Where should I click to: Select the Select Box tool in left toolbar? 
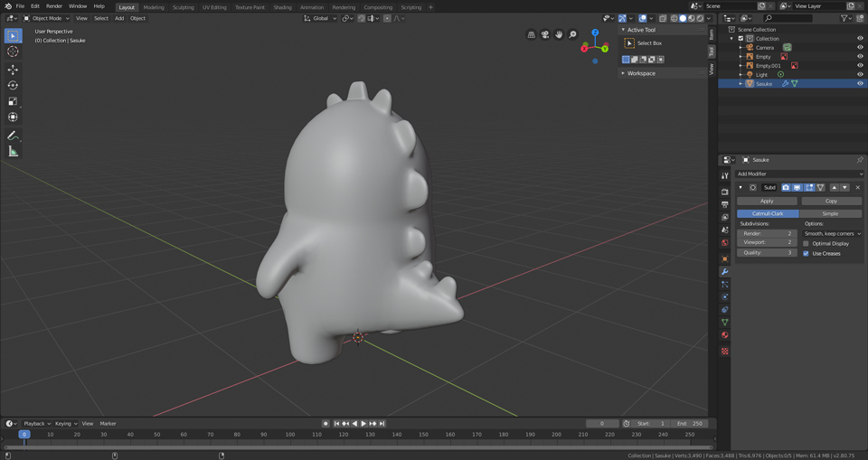[x=14, y=36]
